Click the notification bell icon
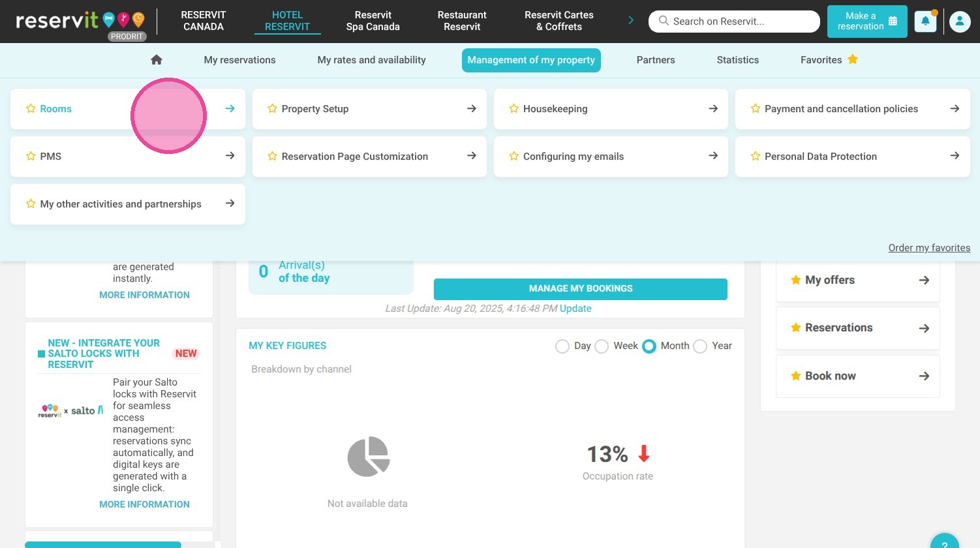Image resolution: width=980 pixels, height=548 pixels. tap(925, 22)
